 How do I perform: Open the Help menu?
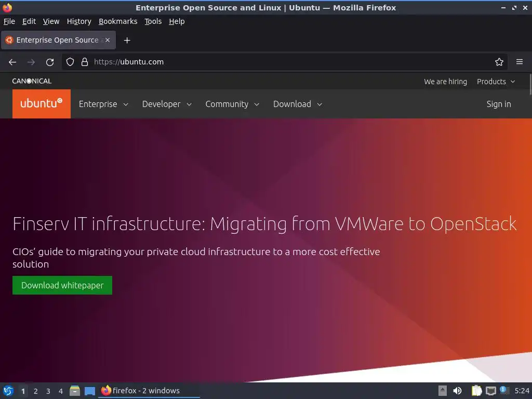click(x=177, y=21)
